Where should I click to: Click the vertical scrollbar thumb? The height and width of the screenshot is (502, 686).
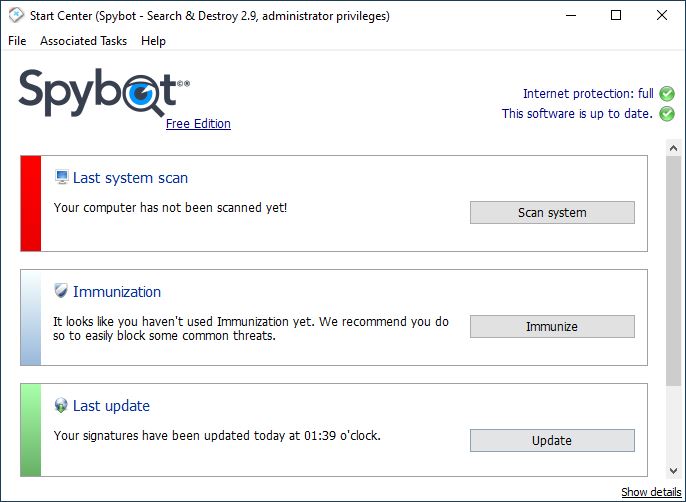673,271
